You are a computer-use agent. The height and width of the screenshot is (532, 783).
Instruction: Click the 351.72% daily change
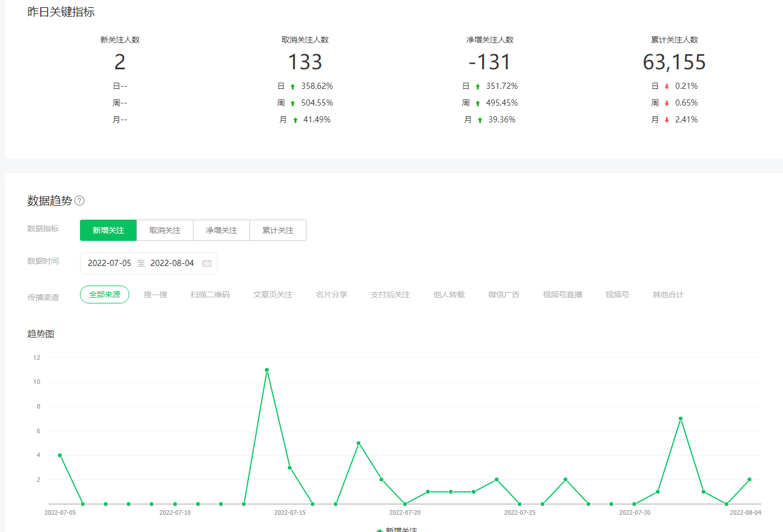[502, 86]
